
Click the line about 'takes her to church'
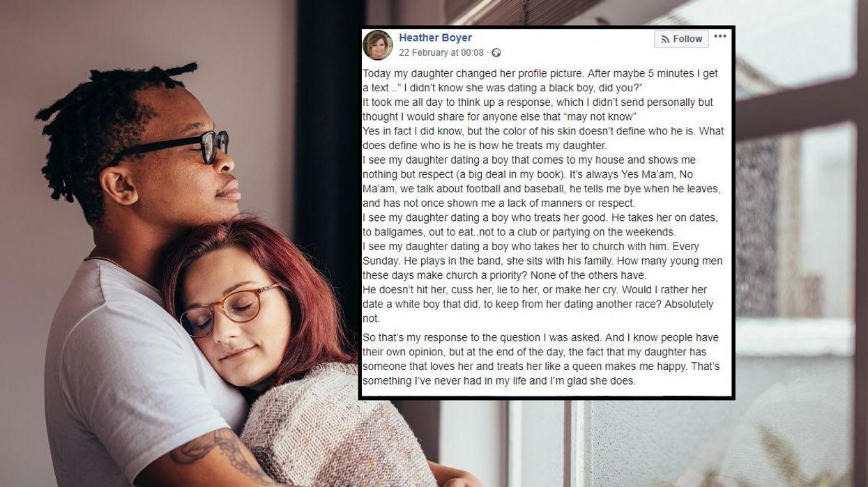[542, 261]
